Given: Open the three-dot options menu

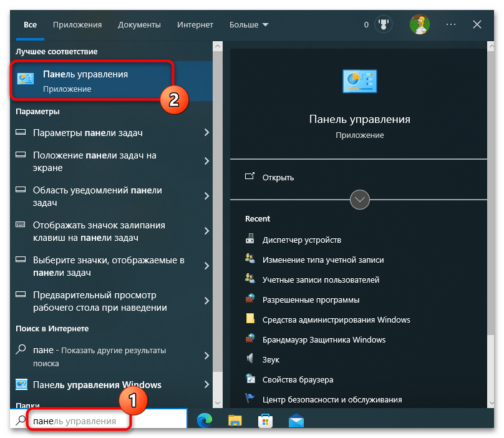Looking at the screenshot, I should [x=450, y=24].
